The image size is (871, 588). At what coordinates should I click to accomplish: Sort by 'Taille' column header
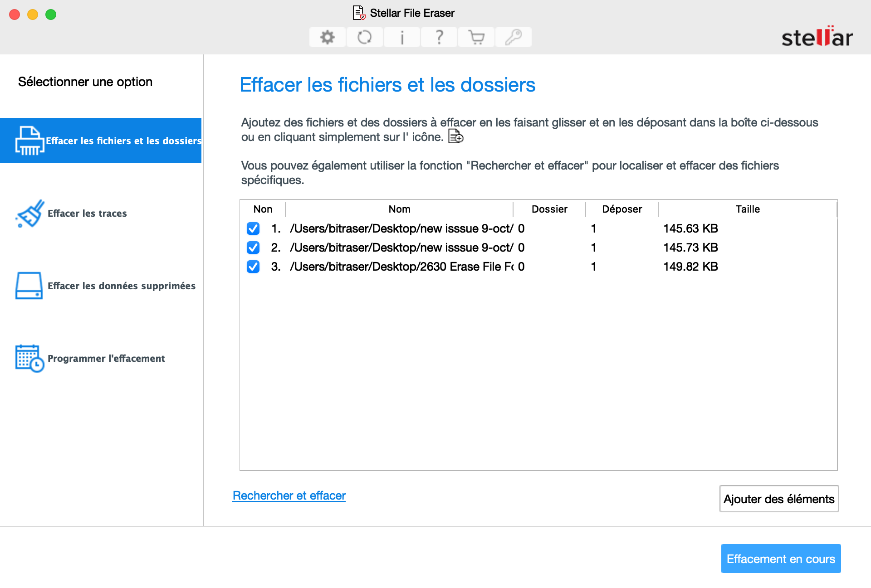pos(748,209)
